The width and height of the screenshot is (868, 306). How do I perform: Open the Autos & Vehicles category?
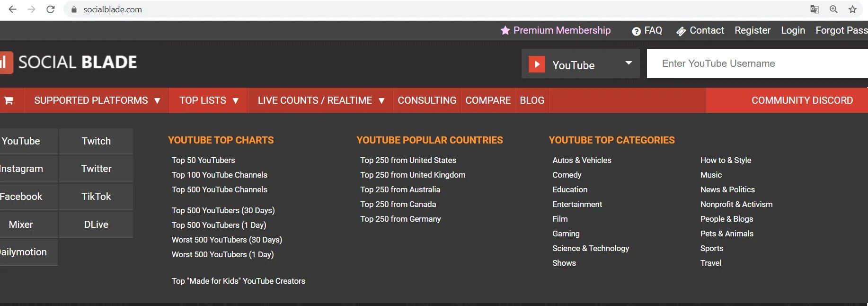coord(582,160)
